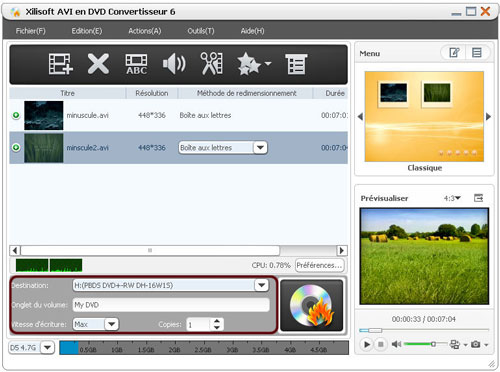Image resolution: width=500 pixels, height=372 pixels.
Task: Open the Boîte aux lettres resize dropdown
Action: point(260,147)
